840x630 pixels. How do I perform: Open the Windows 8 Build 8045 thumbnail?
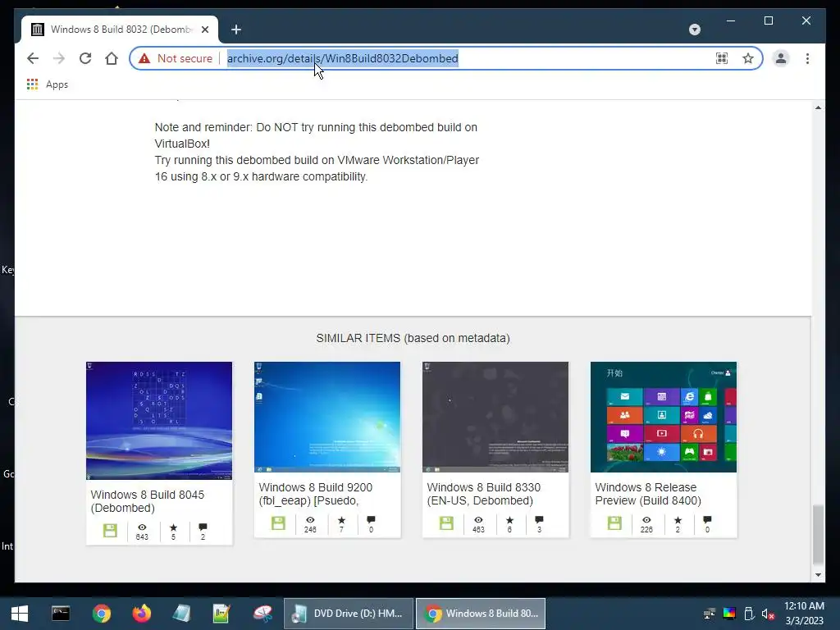[x=159, y=421]
